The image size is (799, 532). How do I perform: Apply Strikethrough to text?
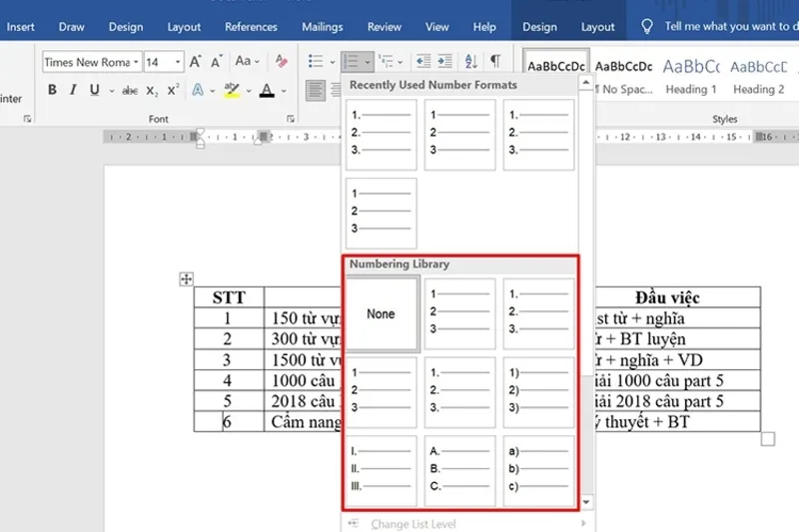pos(130,91)
